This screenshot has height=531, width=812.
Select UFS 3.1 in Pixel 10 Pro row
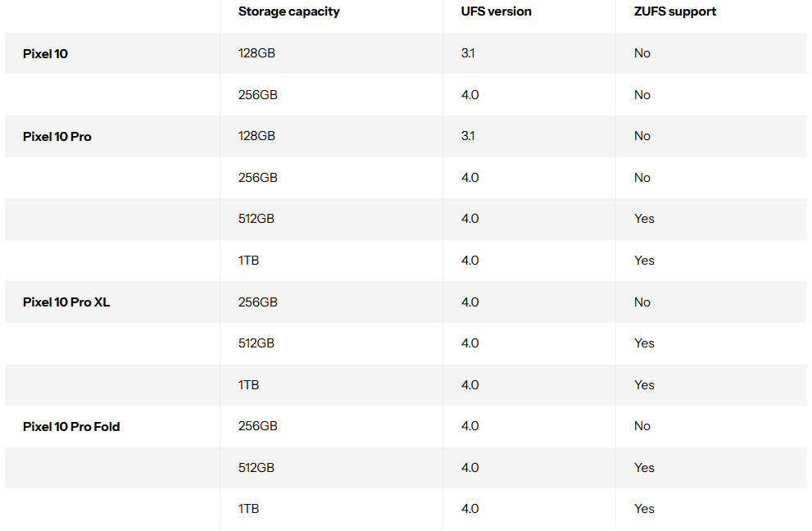tap(468, 136)
